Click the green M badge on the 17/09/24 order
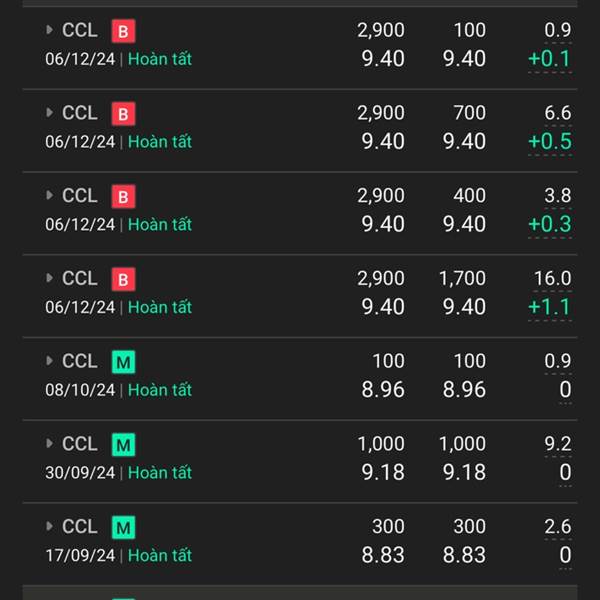 tap(123, 528)
